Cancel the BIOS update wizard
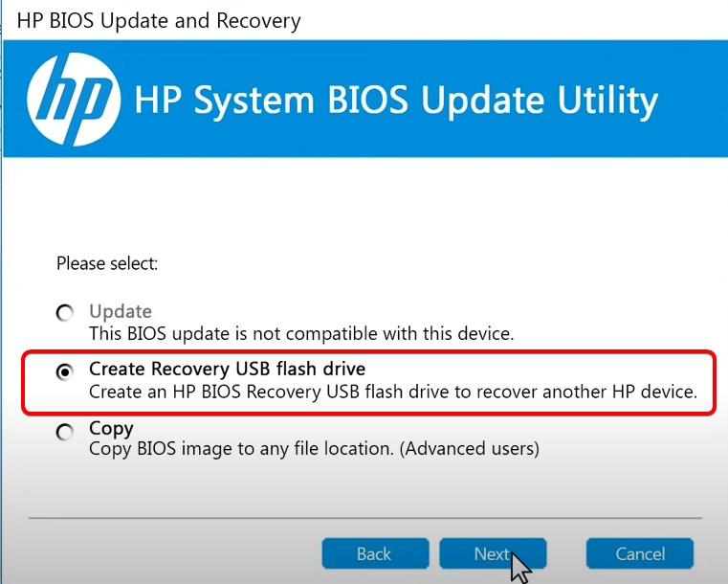This screenshot has height=584, width=728. (640, 553)
